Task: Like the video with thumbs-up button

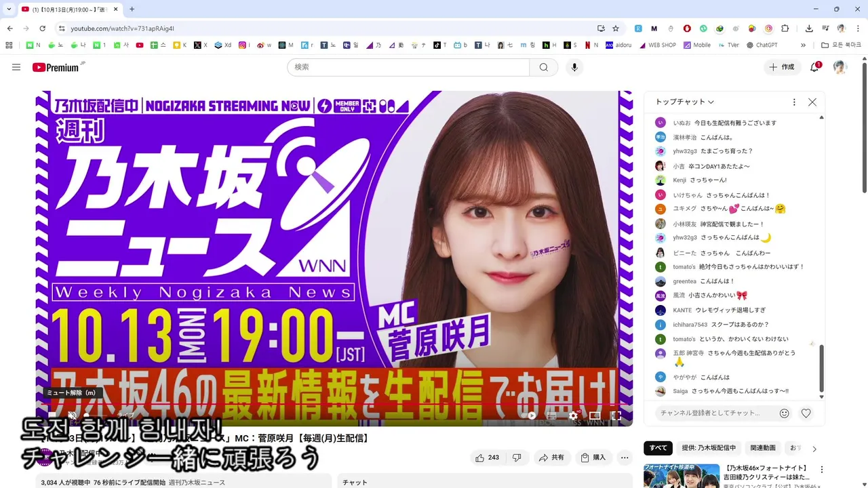Action: click(488, 457)
